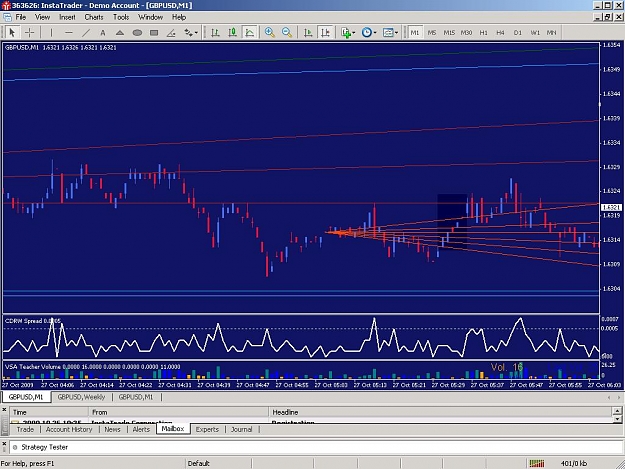The height and width of the screenshot is (469, 625).
Task: Switch to the GBPUSD,Weekly chart tab
Action: click(x=81, y=397)
